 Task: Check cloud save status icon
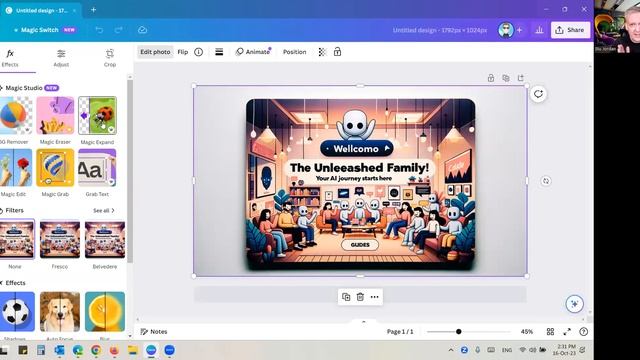click(x=142, y=30)
